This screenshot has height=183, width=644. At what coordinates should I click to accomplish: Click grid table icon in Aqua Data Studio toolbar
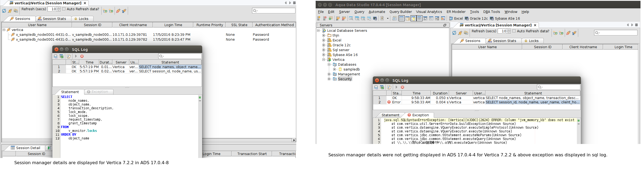click(x=419, y=18)
